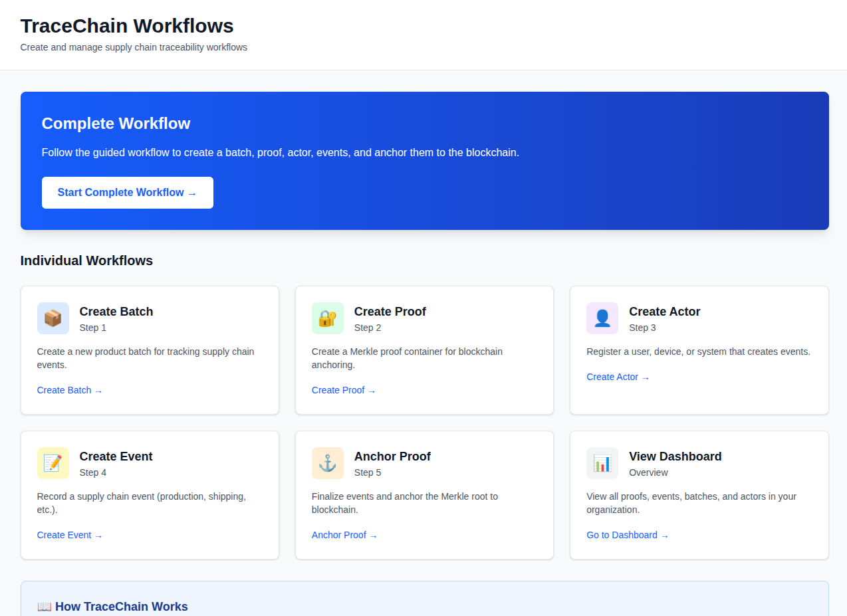
Task: Open the Anchor Proof link
Action: (344, 535)
